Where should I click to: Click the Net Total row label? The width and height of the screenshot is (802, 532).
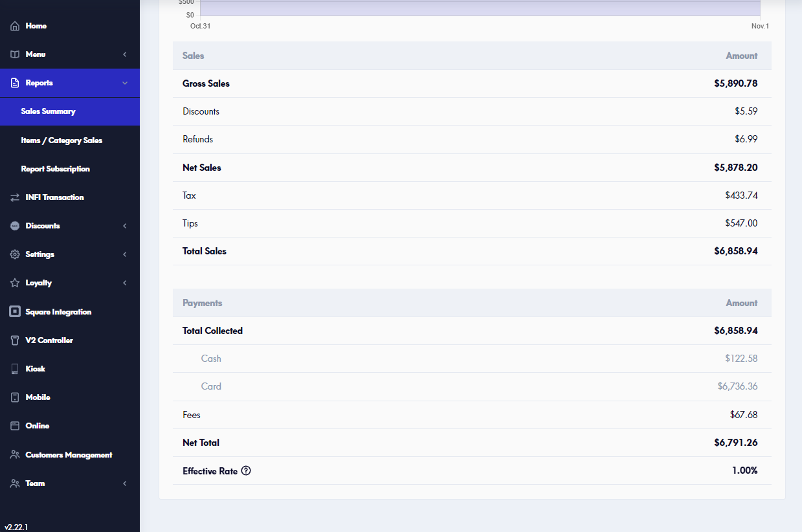(201, 443)
